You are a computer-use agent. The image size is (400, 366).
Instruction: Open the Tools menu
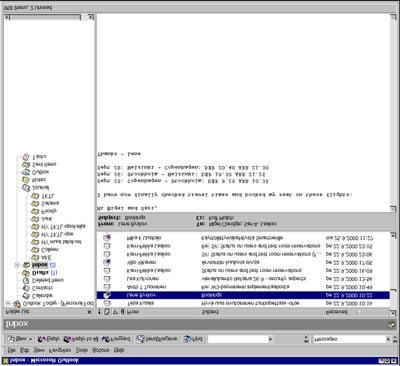point(82,350)
